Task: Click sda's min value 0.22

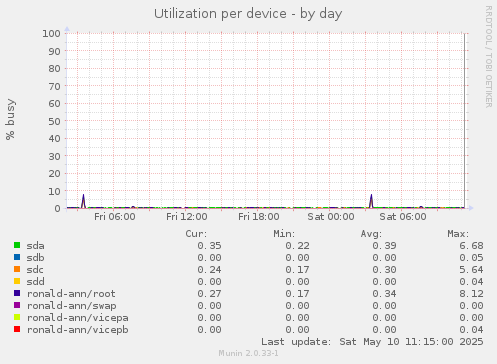Action: pos(297,246)
